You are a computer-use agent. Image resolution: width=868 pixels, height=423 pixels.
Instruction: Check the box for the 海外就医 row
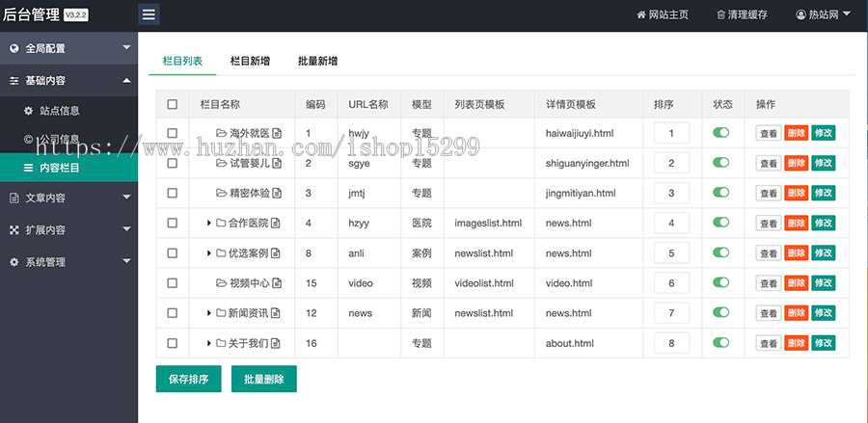point(173,133)
